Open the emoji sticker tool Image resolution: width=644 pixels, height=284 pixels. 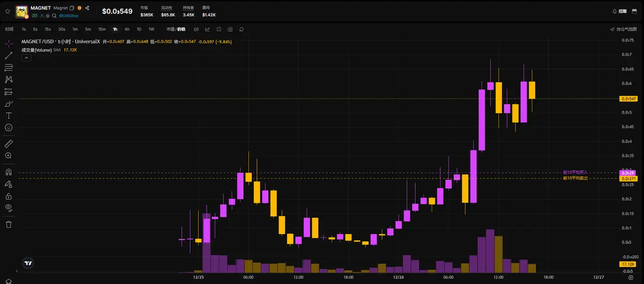coord(9,128)
